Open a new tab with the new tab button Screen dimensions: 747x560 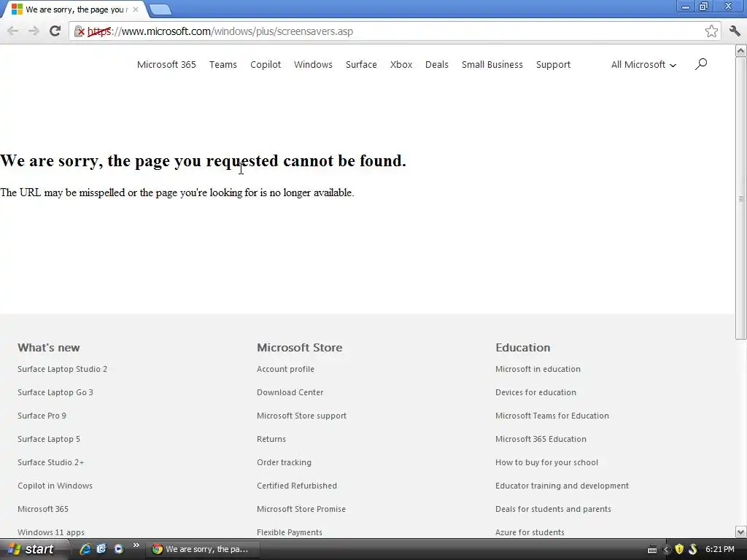pyautogui.click(x=160, y=9)
